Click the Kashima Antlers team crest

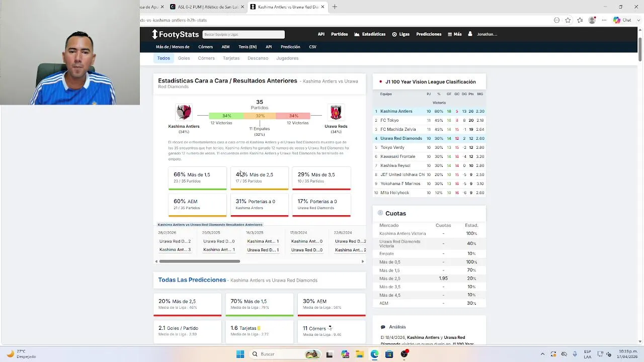184,112
